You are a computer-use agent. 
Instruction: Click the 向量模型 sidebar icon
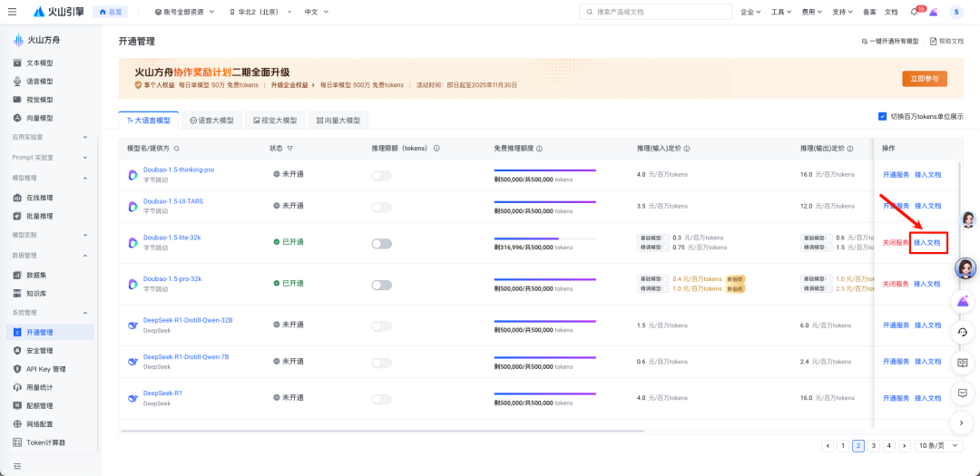(17, 118)
